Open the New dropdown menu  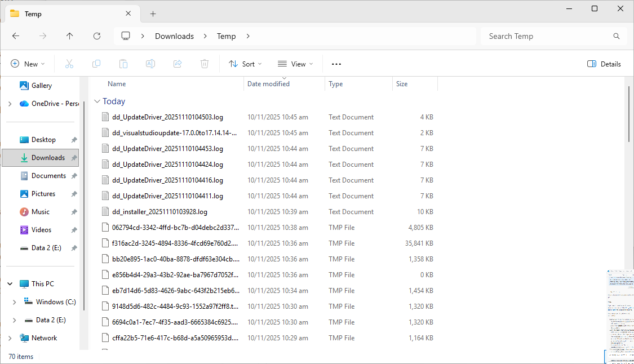[28, 64]
